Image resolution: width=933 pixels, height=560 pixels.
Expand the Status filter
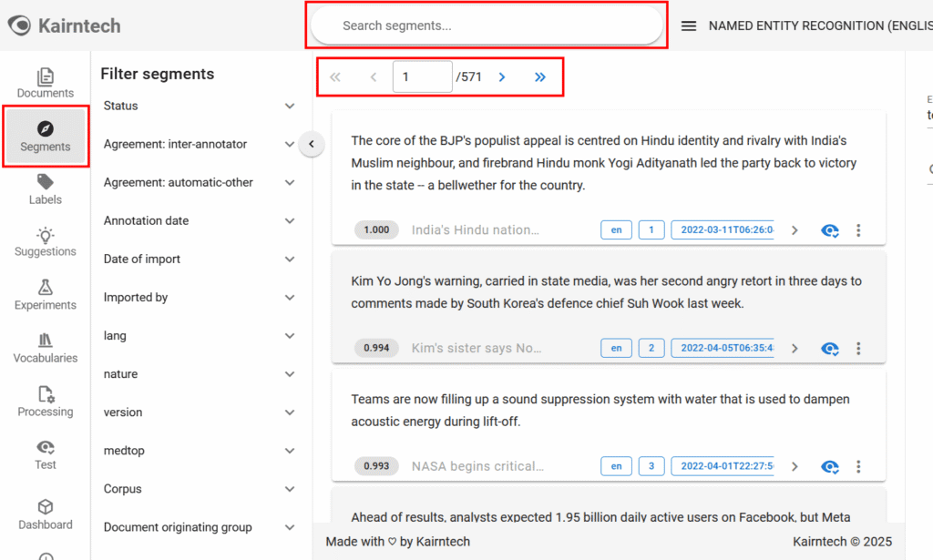coord(290,106)
